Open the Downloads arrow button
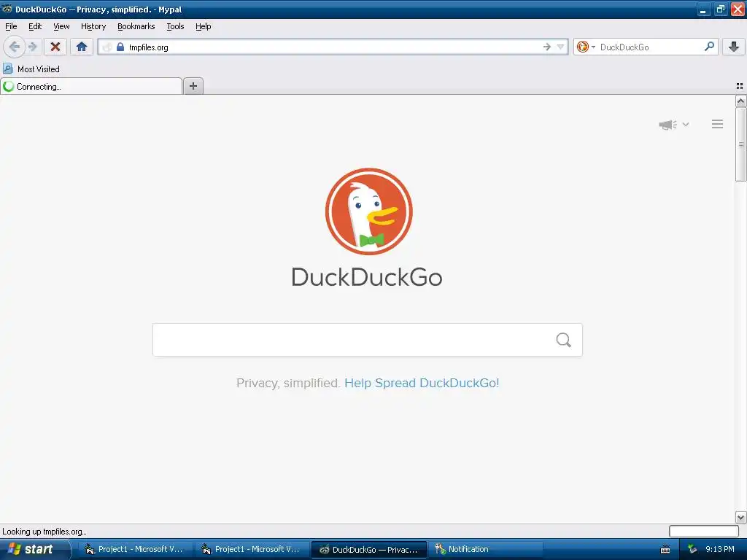747x560 pixels. click(x=734, y=47)
